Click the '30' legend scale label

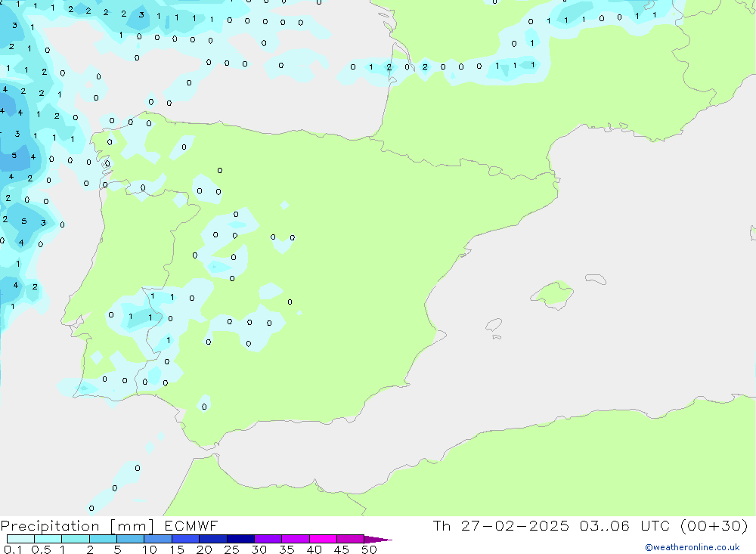coord(259,549)
